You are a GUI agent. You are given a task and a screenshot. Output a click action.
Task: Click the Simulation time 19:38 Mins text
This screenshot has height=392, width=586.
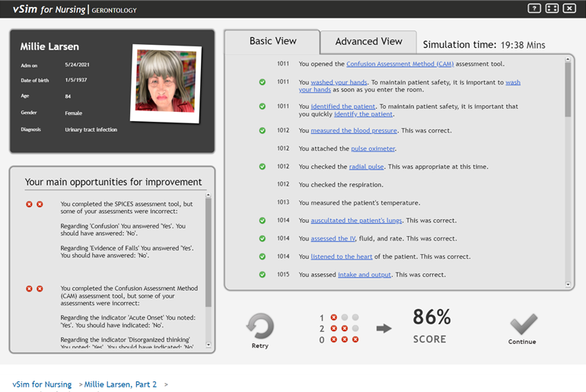[x=484, y=45]
